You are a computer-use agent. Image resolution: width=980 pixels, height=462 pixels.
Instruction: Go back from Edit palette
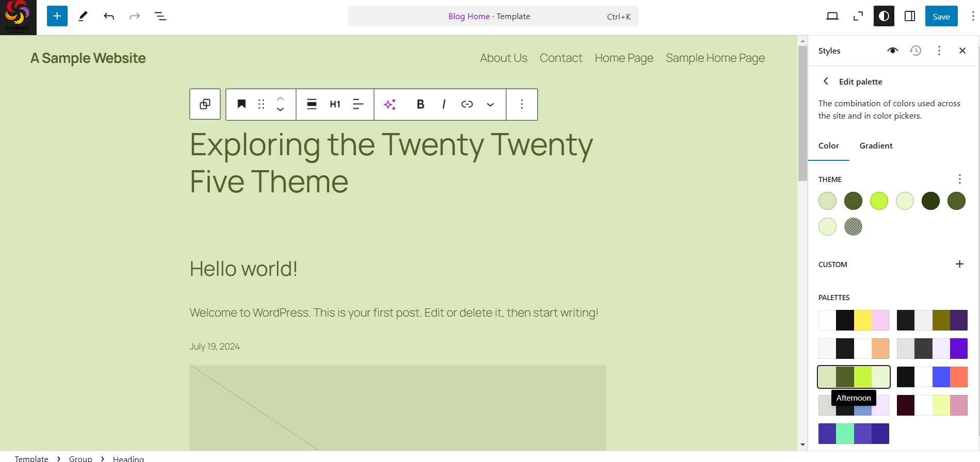[x=826, y=81]
